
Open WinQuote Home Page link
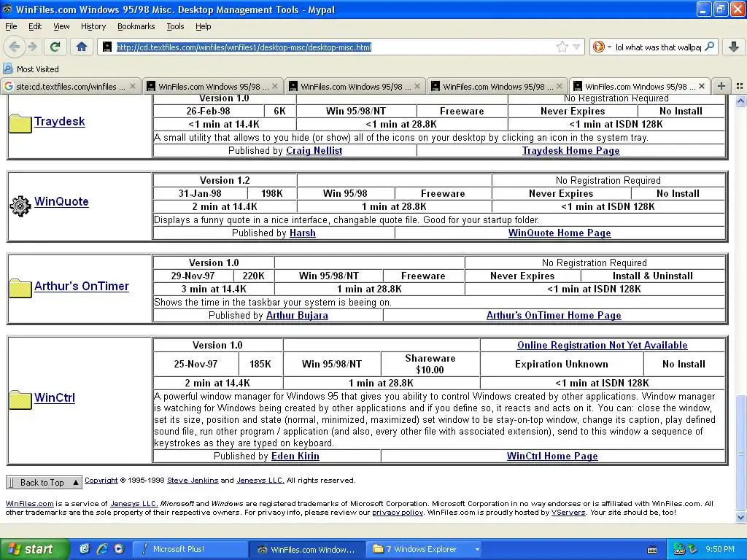(560, 233)
